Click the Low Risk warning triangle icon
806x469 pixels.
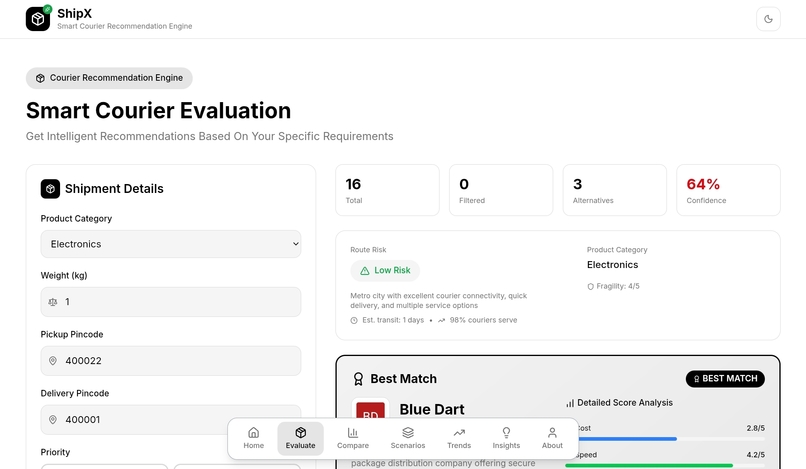coord(365,270)
